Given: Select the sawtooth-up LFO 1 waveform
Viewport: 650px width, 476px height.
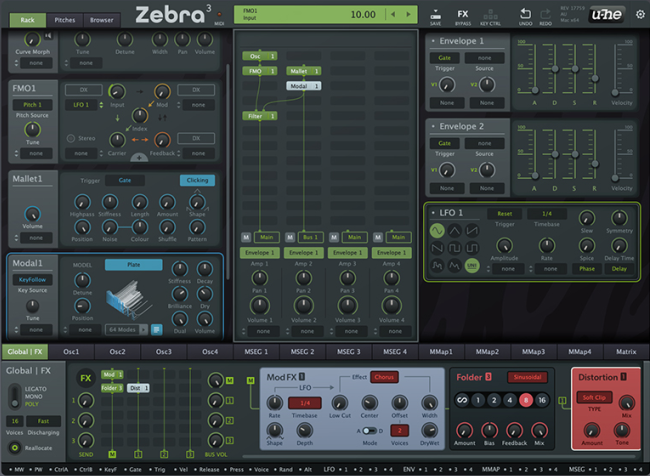Looking at the screenshot, I should point(472,231).
